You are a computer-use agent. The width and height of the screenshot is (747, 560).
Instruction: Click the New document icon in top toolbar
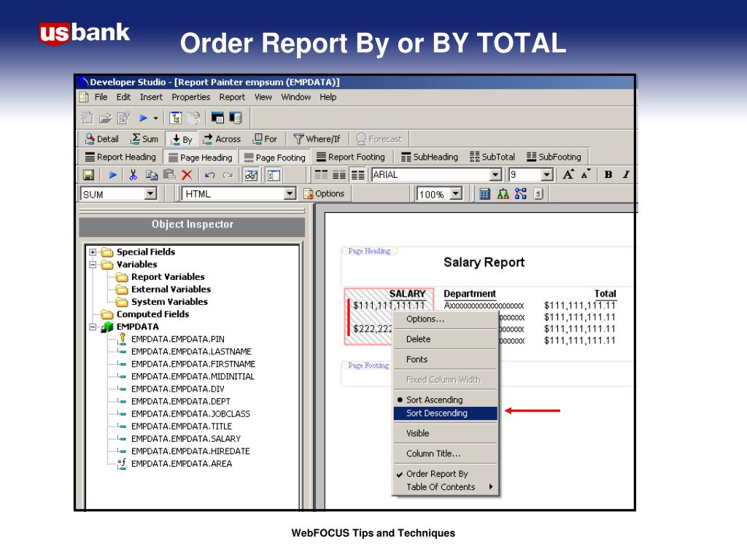[88, 117]
